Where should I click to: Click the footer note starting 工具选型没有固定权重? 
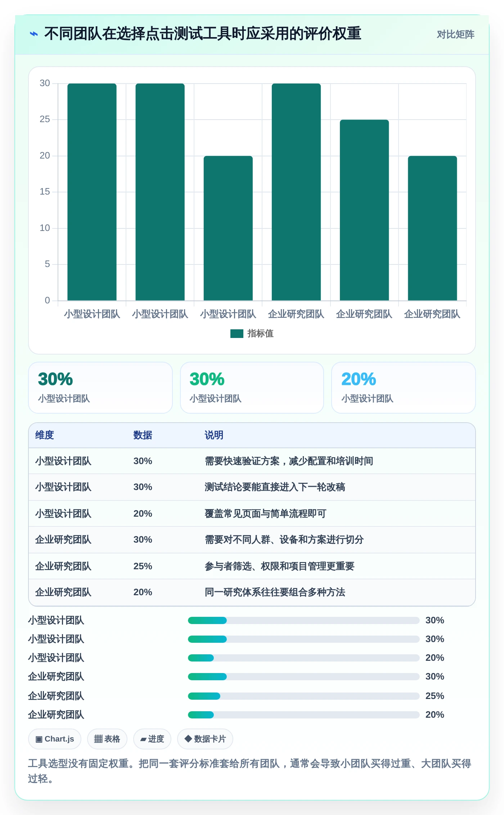click(x=250, y=771)
